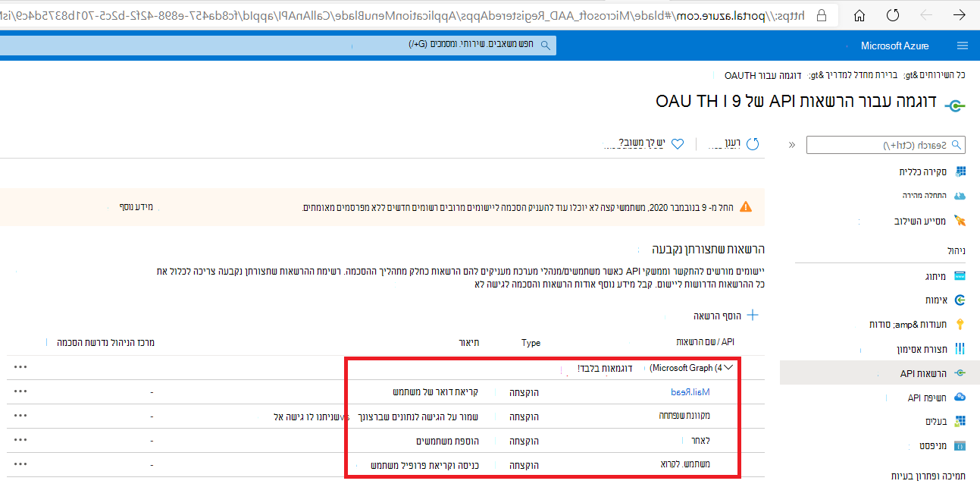The height and width of the screenshot is (484, 980).
Task: Open the 'מקוונת שפחחח' permission link
Action: click(684, 416)
